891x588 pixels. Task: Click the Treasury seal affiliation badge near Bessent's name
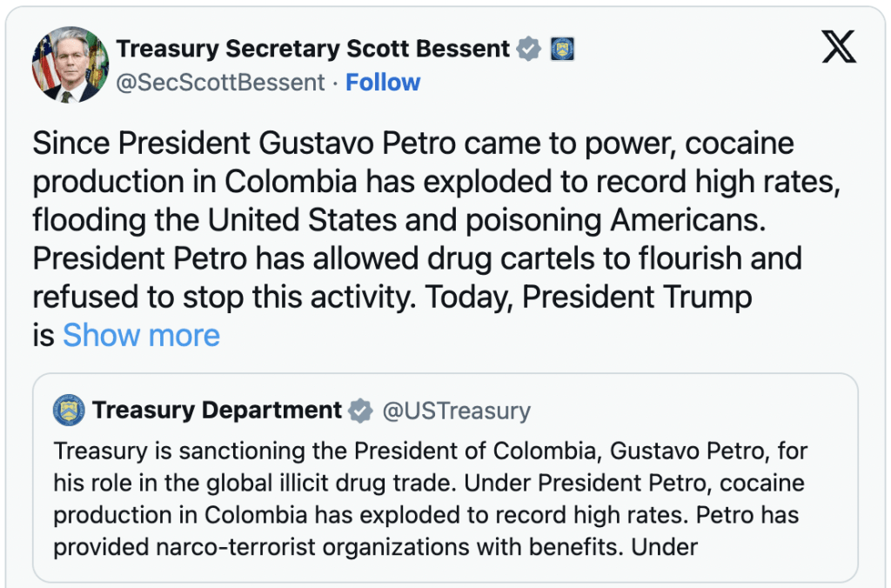[x=563, y=49]
